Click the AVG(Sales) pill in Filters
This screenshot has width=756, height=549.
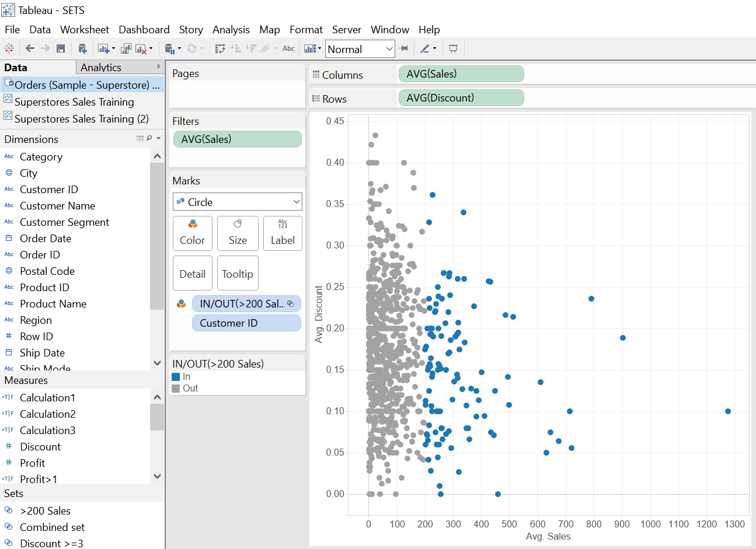tap(238, 139)
